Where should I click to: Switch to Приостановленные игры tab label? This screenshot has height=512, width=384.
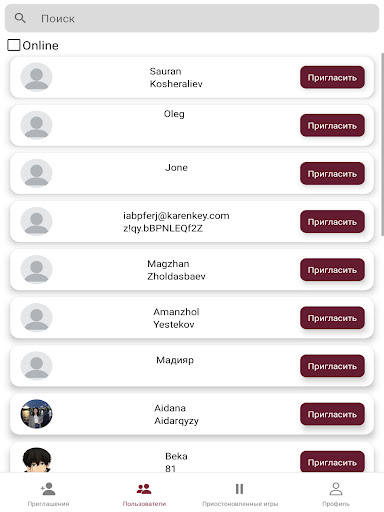[240, 504]
